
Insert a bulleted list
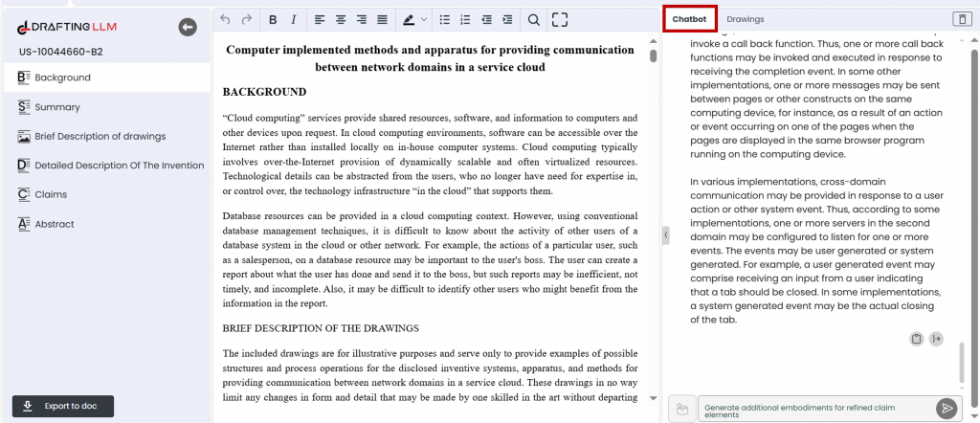tap(444, 20)
